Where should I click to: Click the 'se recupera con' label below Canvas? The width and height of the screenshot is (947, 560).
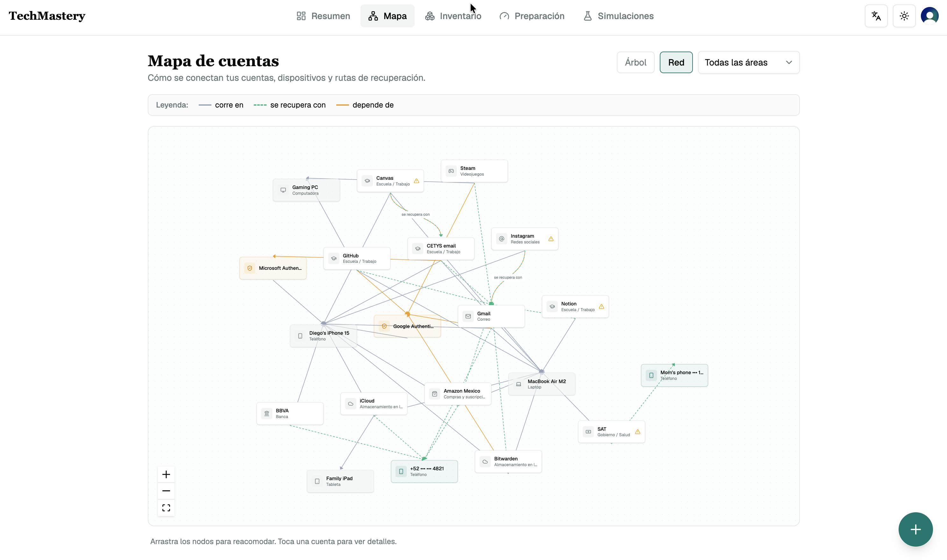[x=415, y=214]
